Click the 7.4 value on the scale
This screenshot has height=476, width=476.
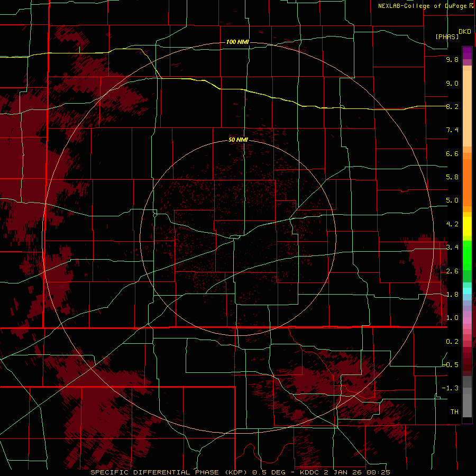coord(452,130)
